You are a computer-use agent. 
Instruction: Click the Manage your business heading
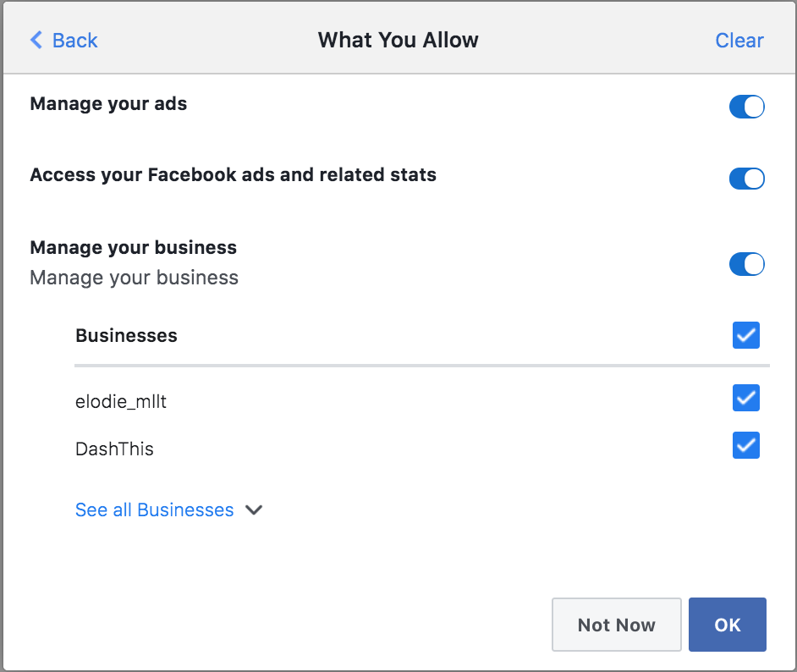pos(133,247)
